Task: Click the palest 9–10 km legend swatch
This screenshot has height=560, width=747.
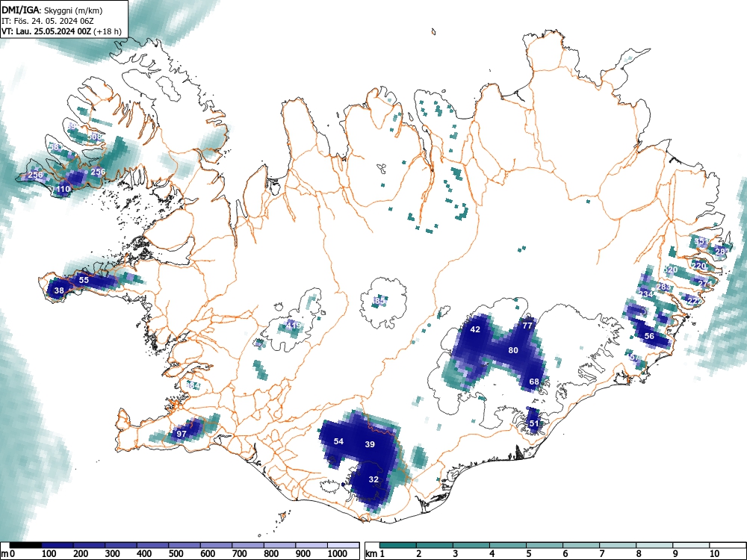Action: pyautogui.click(x=691, y=545)
